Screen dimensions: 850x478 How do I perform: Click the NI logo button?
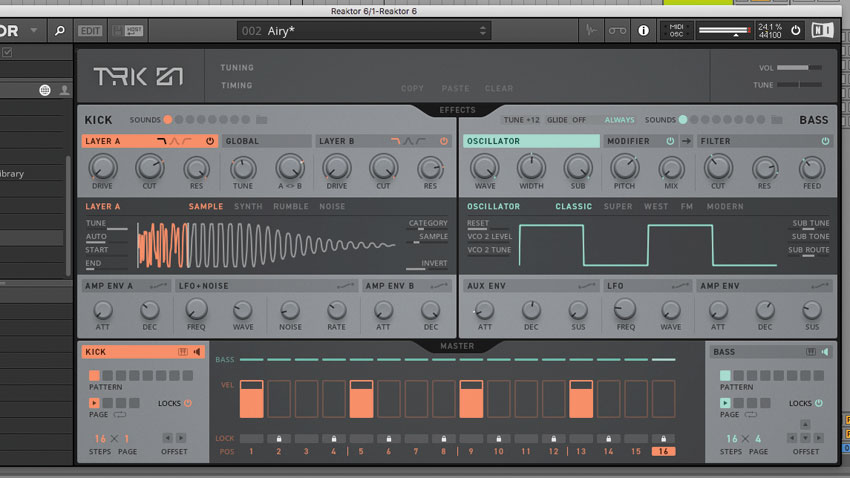click(x=822, y=30)
